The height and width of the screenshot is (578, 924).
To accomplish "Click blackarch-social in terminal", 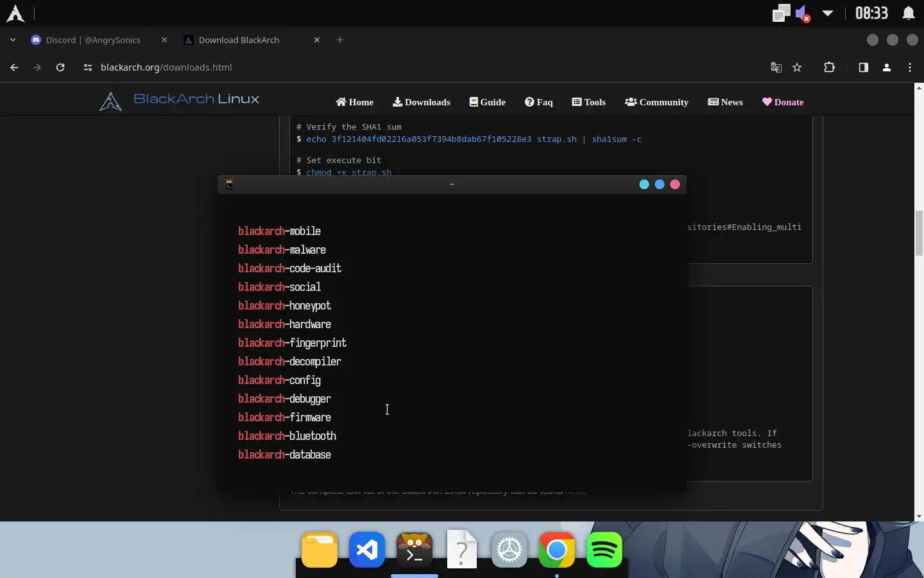I will 279,287.
